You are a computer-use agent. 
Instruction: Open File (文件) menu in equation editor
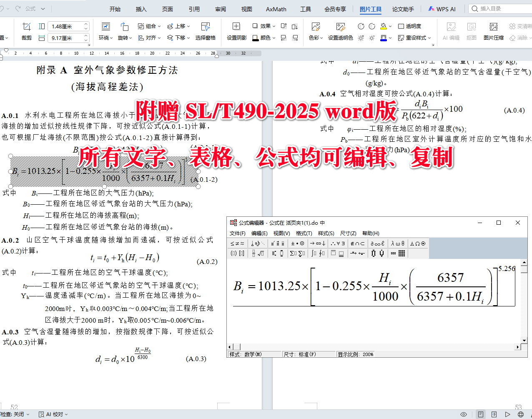238,233
